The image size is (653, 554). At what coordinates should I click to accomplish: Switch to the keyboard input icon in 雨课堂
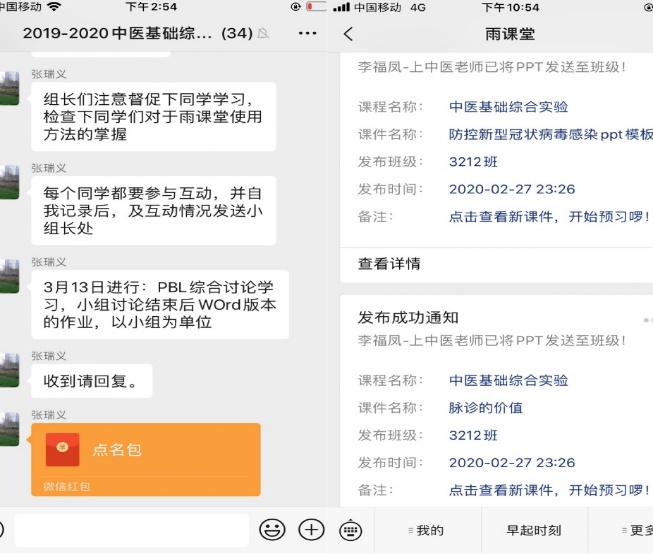(351, 530)
